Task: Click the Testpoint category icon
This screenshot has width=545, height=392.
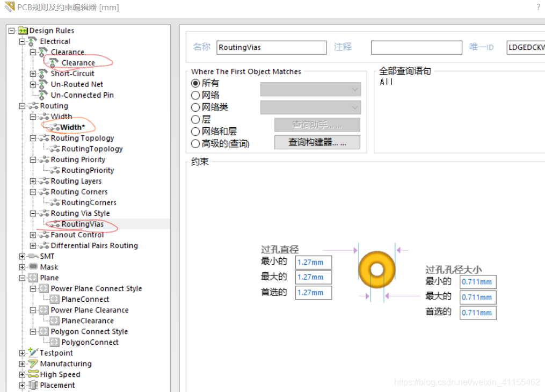Action: click(33, 353)
